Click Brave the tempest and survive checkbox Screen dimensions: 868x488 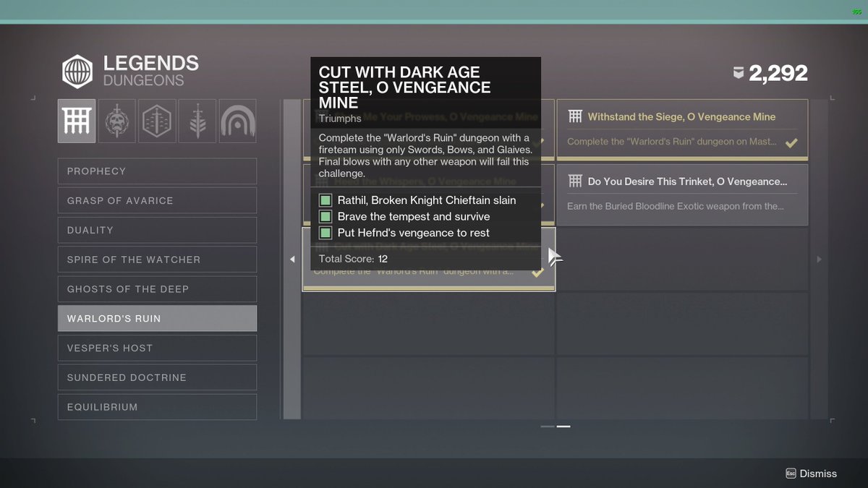pyautogui.click(x=325, y=216)
